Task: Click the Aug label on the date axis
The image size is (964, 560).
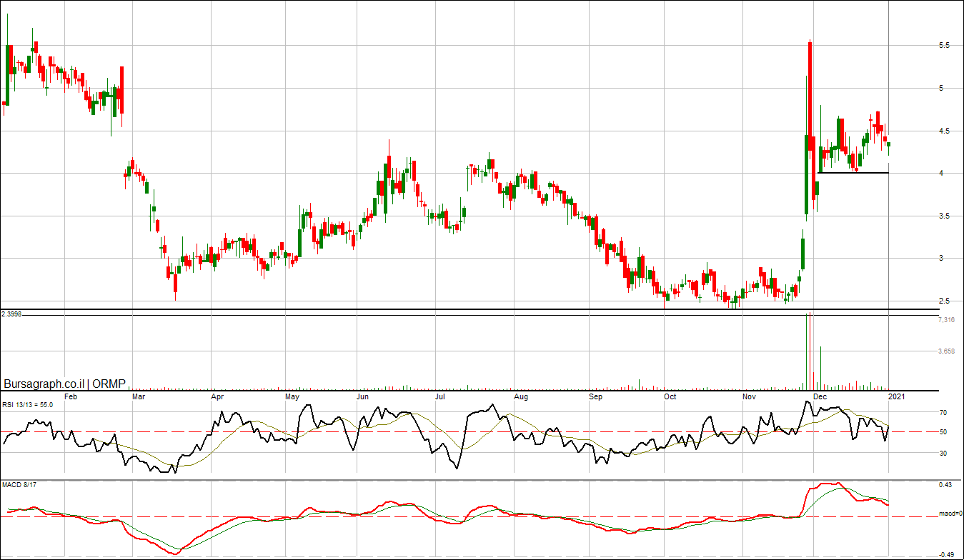Action: click(x=521, y=395)
